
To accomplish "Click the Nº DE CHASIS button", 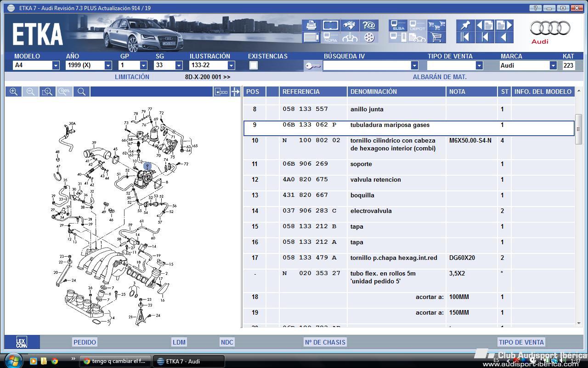I will (325, 342).
